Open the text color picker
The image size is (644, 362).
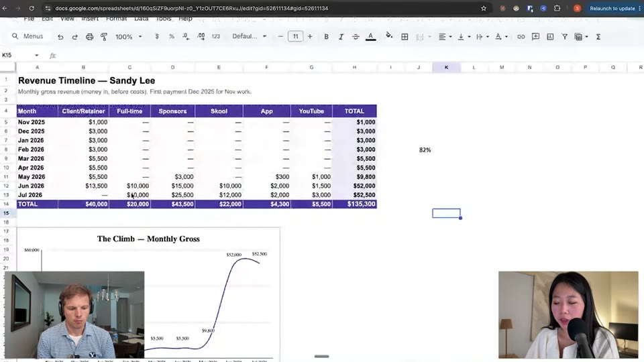(370, 36)
